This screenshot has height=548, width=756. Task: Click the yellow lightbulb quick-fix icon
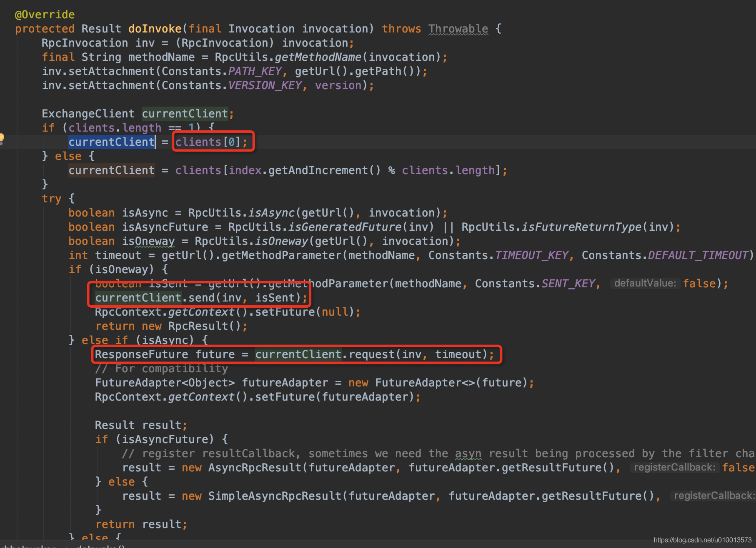click(2, 138)
